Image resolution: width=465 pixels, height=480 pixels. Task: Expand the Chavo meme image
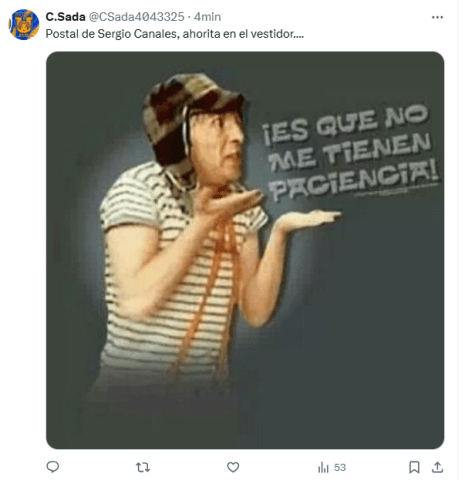[245, 250]
